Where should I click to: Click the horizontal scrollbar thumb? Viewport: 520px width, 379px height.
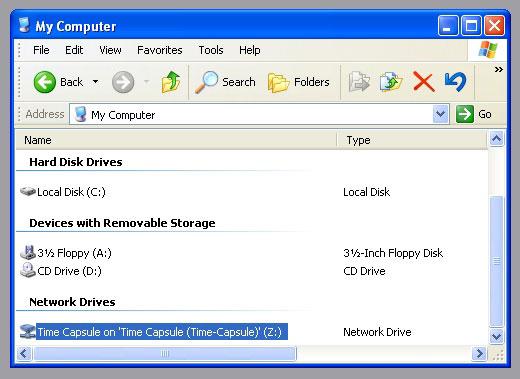165,353
